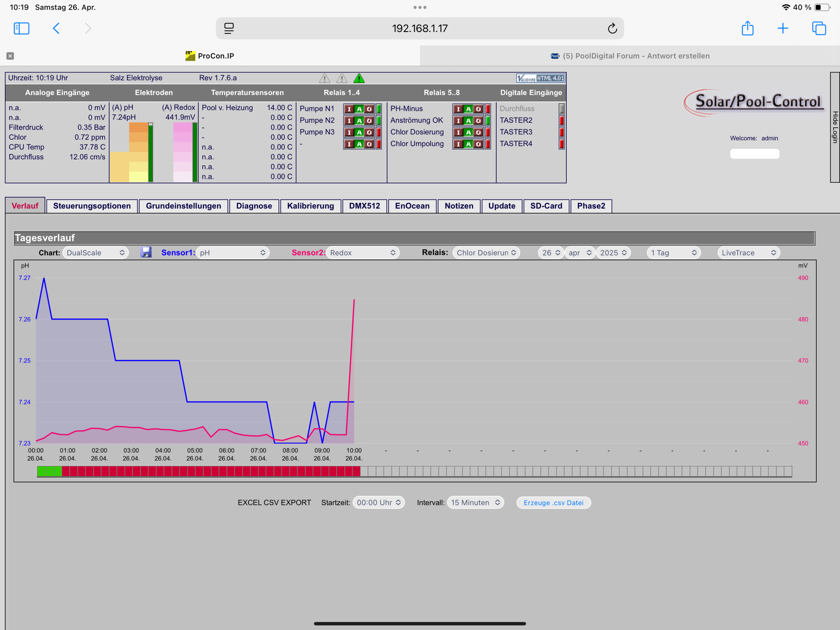Viewport: 840px width, 630px height.
Task: Tap the three-dot multitasking control at top
Action: click(420, 7)
